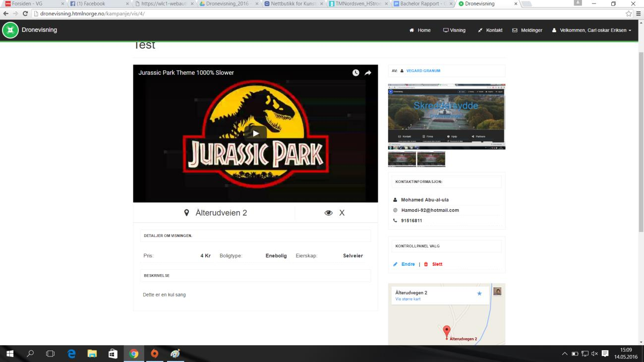Click the location pin beside Ålterudveien 2
Screen dimensions: 644x362
point(186,213)
